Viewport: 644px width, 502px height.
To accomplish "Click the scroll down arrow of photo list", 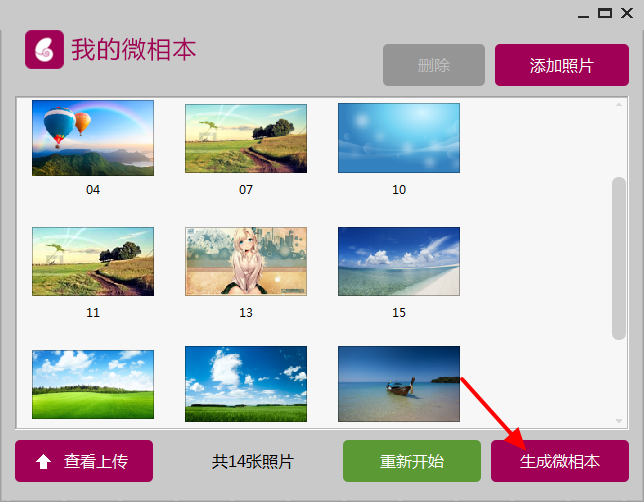I will tap(619, 421).
